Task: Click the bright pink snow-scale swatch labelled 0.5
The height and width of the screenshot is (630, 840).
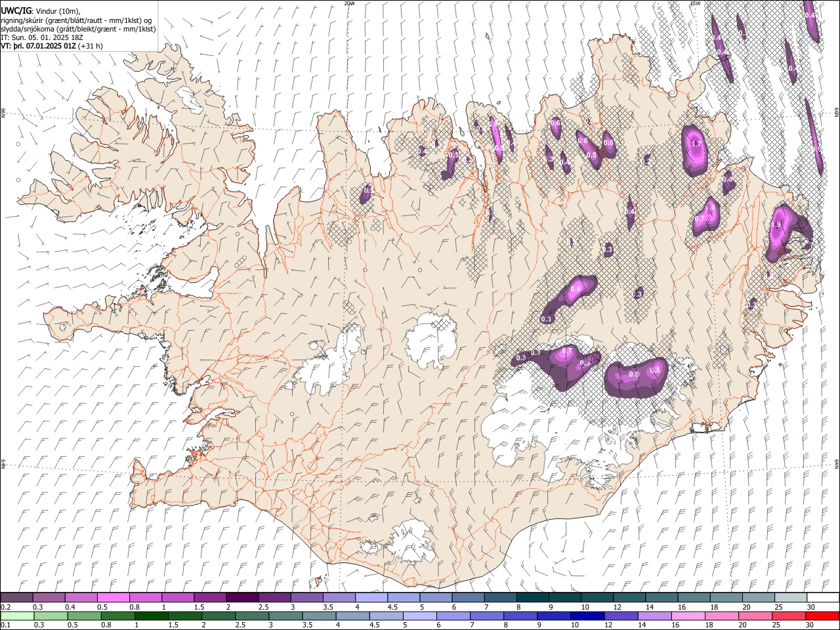Action: [113, 598]
